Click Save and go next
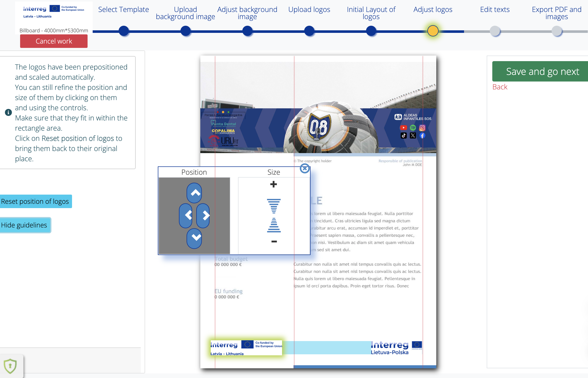This screenshot has width=588, height=378. point(540,71)
